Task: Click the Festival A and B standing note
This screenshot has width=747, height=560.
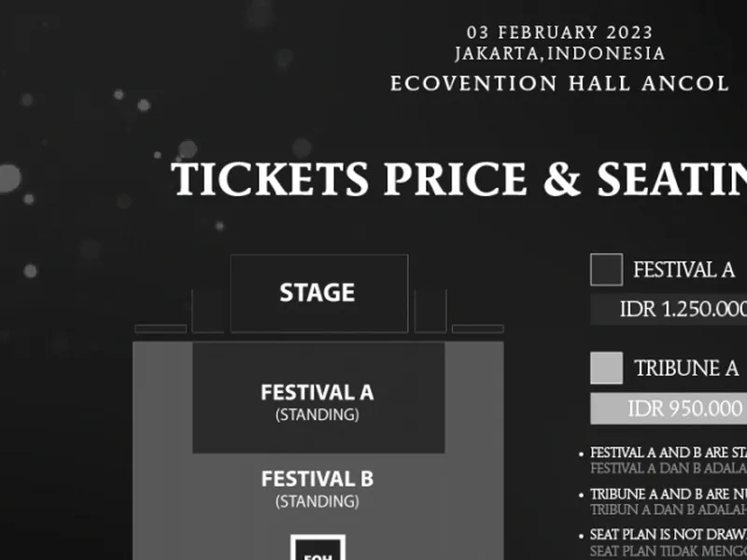Action: coord(669,460)
